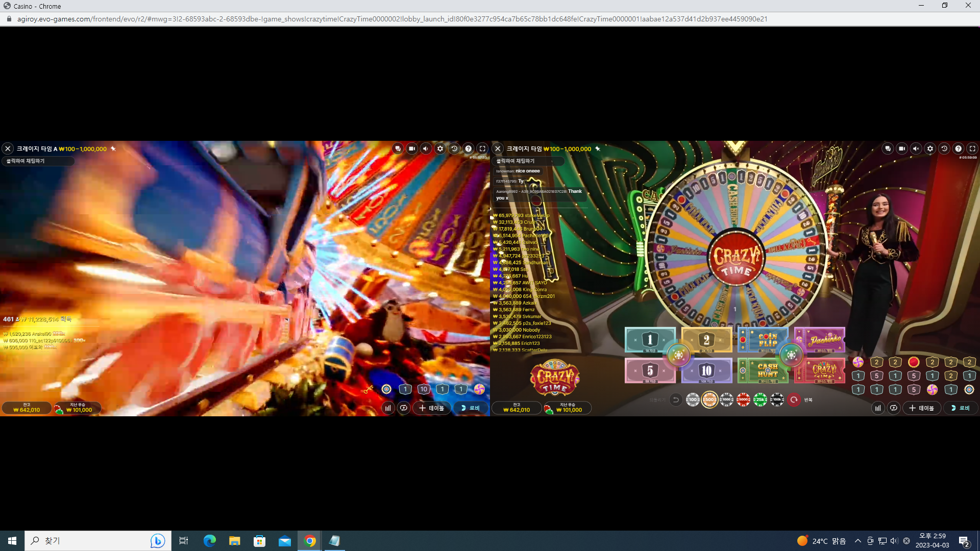Click autoplay icon in right game panel
Image resolution: width=980 pixels, height=551 pixels.
894,408
